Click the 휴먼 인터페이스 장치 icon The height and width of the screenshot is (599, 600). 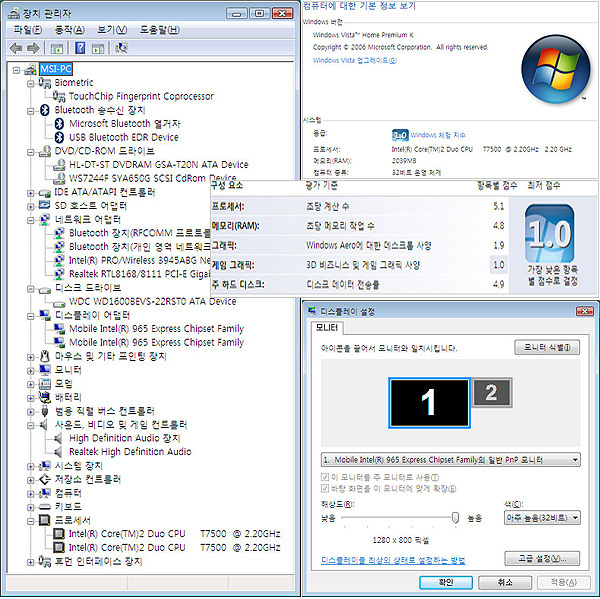(x=44, y=561)
